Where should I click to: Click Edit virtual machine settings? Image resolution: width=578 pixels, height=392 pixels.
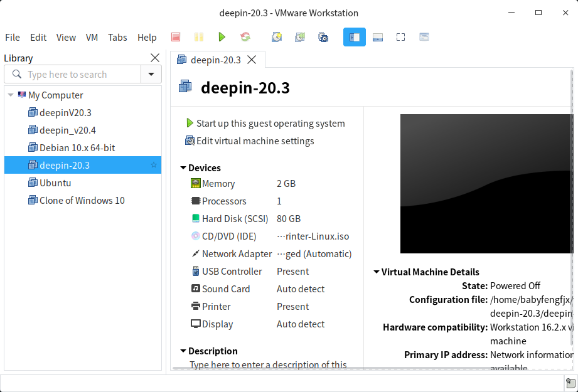[x=255, y=141]
